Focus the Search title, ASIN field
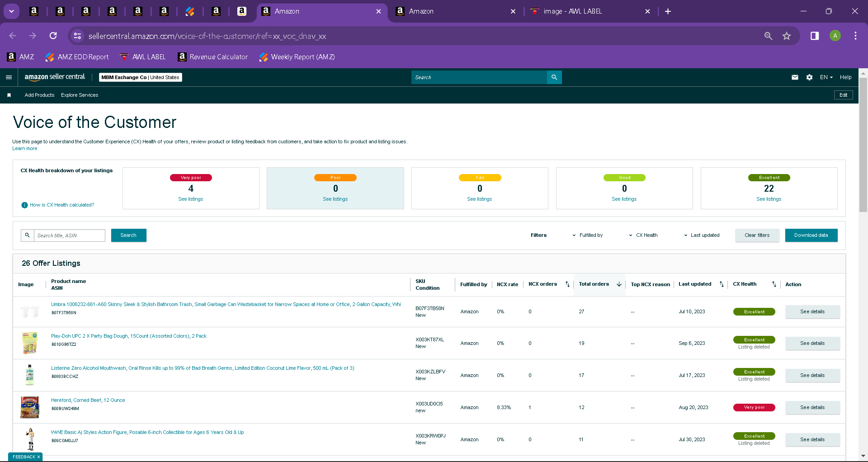868x462 pixels. click(70, 236)
